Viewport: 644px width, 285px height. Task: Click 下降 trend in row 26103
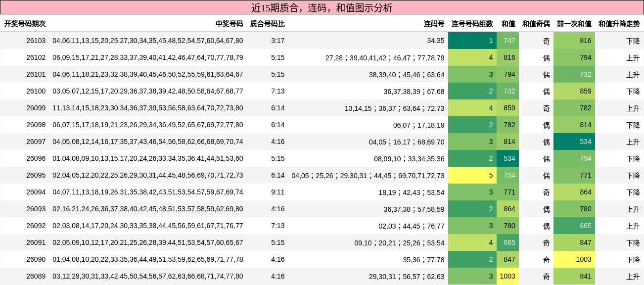(x=633, y=41)
